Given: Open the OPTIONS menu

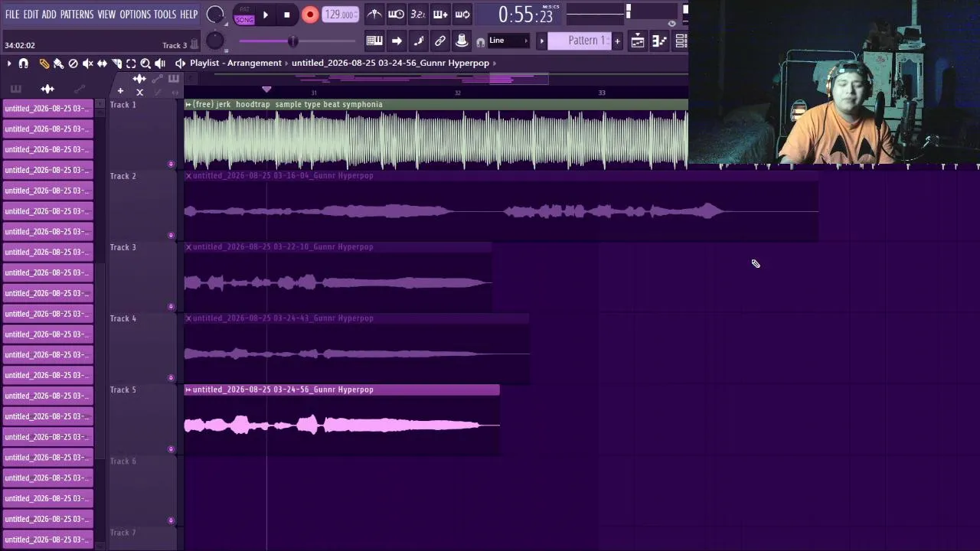Looking at the screenshot, I should (135, 15).
